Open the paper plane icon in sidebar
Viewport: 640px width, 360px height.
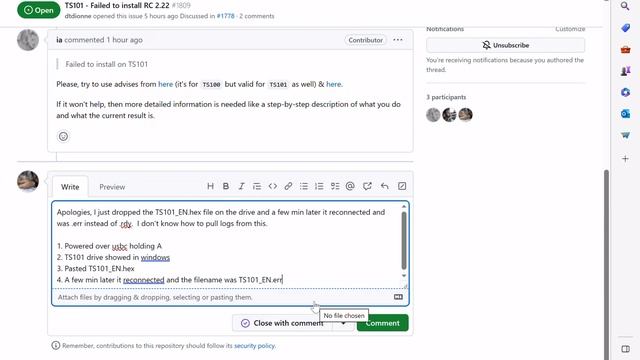click(625, 135)
